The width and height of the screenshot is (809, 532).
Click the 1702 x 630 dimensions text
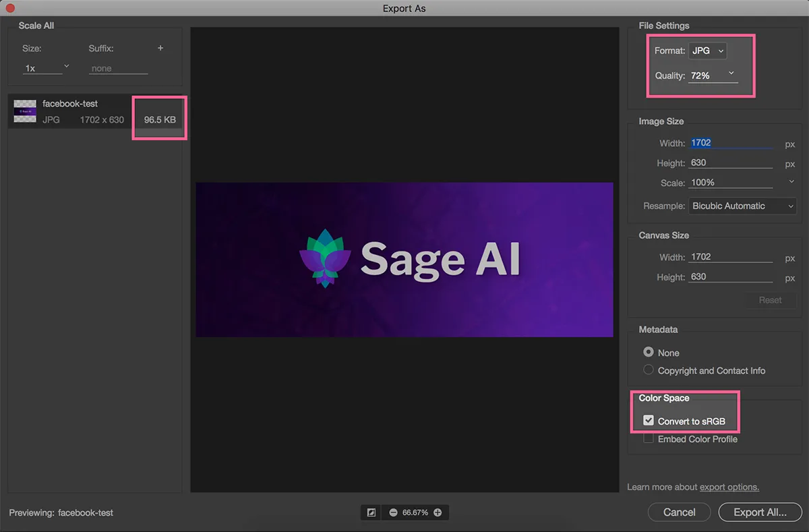[102, 119]
